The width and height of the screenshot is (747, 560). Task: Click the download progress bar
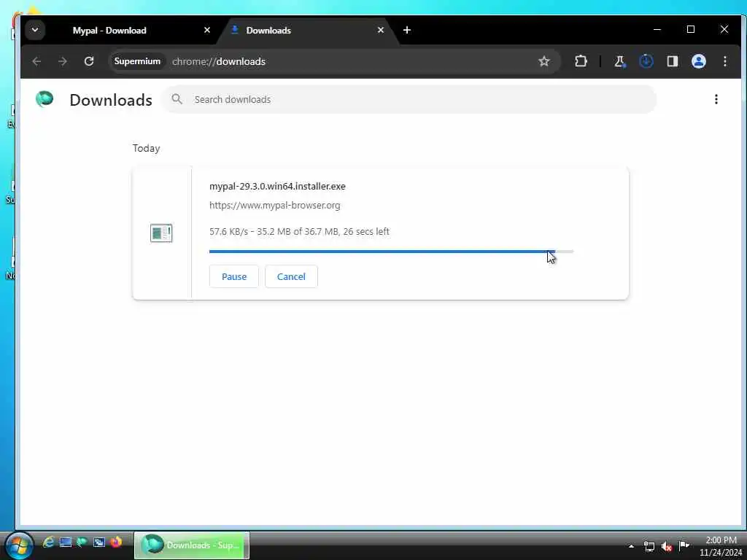(x=391, y=251)
